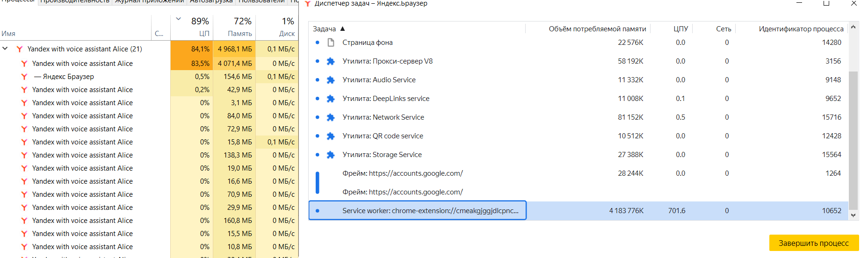
Task: Click document icon beside Страница фона
Action: click(x=331, y=43)
